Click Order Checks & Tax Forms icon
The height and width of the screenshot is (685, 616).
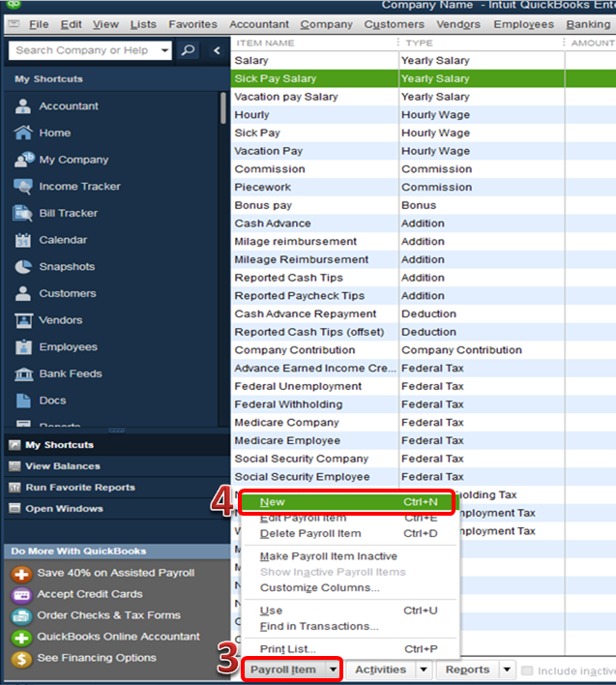click(x=21, y=616)
